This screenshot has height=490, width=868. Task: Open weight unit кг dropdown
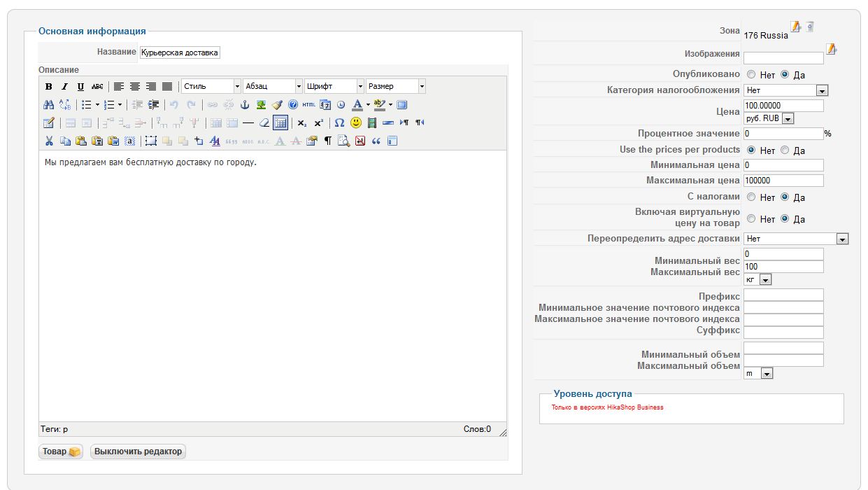pyautogui.click(x=757, y=279)
